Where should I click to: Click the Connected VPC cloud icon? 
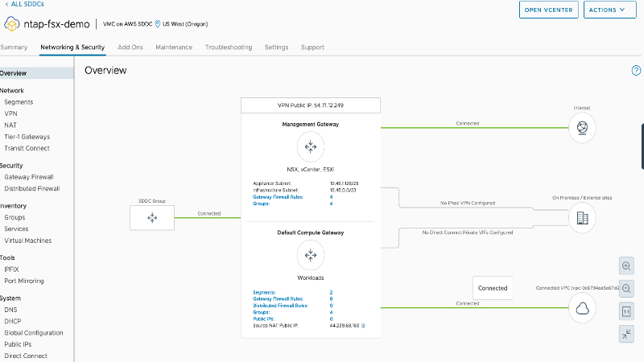(x=582, y=308)
